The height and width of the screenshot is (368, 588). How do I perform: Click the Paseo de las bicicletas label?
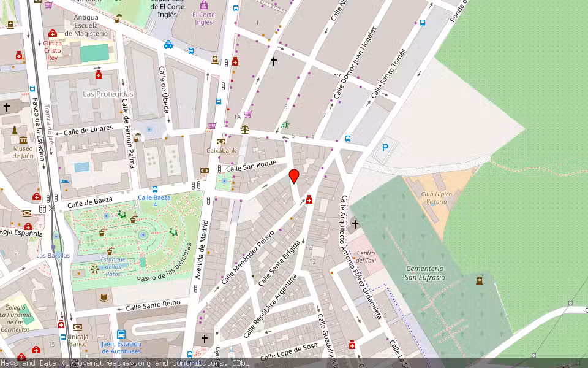(164, 263)
